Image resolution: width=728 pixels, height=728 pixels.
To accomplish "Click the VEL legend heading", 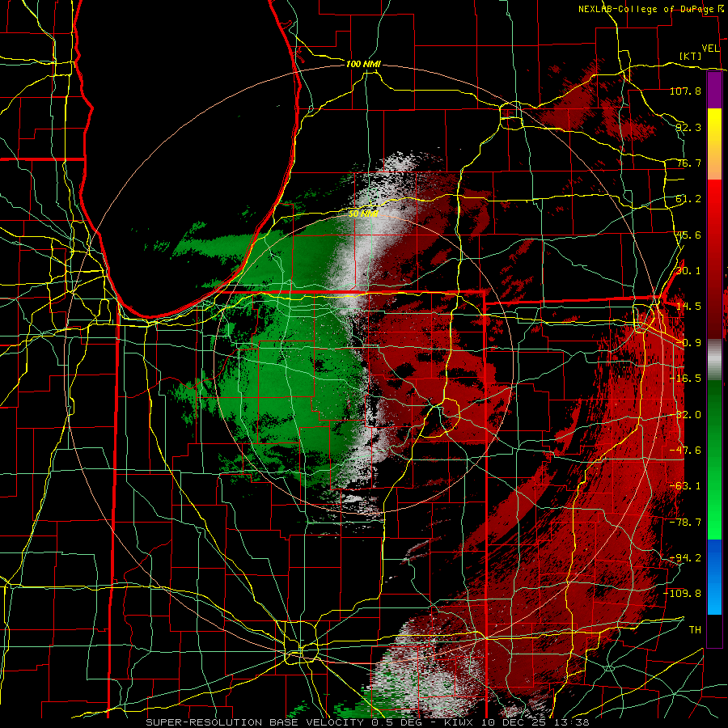I will point(710,48).
